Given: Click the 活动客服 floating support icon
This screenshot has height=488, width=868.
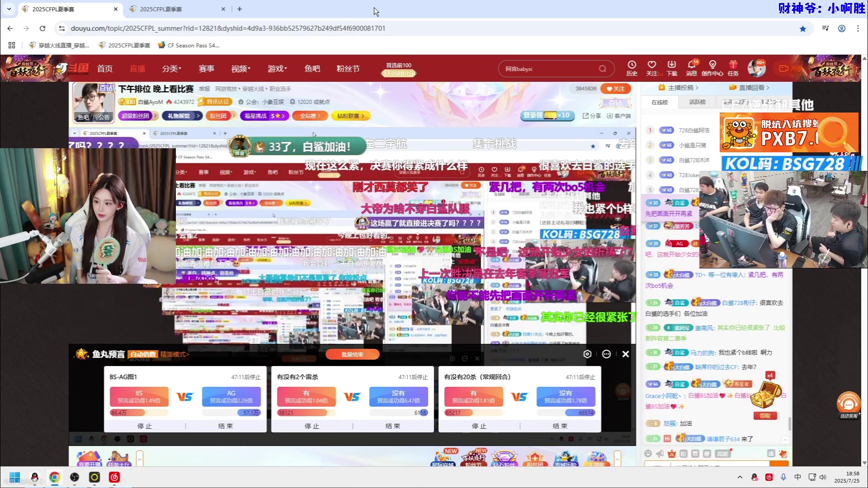Looking at the screenshot, I should [849, 405].
